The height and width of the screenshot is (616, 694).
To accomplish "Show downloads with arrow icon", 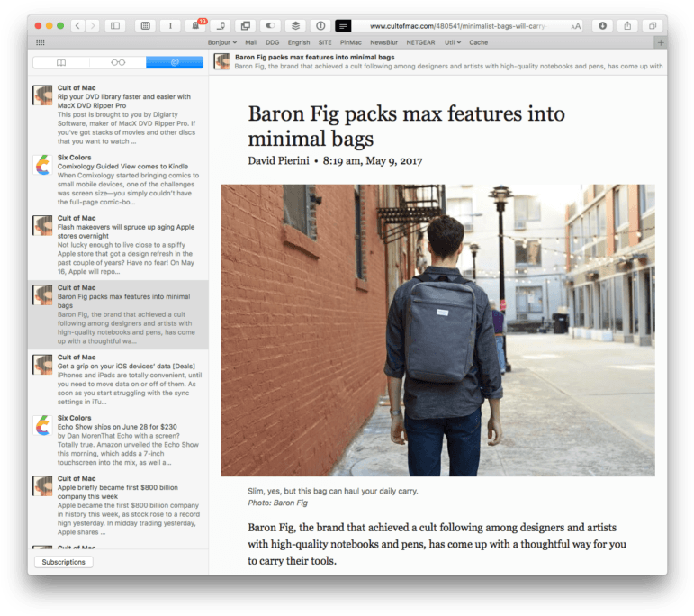I will click(x=602, y=26).
